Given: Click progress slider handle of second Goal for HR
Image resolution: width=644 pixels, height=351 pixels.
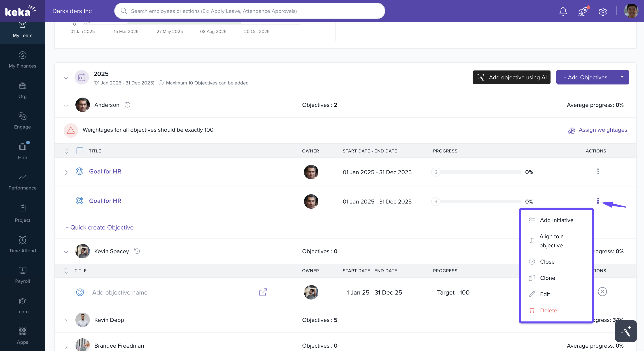Looking at the screenshot, I should click(436, 201).
